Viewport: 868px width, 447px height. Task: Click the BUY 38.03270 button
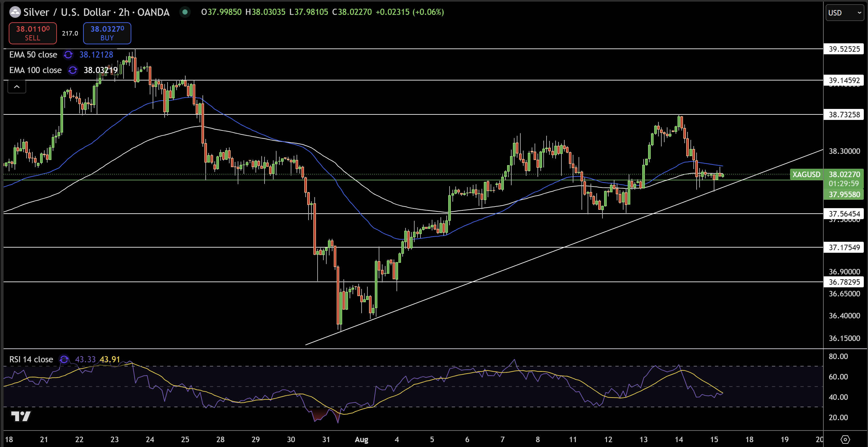(x=107, y=33)
